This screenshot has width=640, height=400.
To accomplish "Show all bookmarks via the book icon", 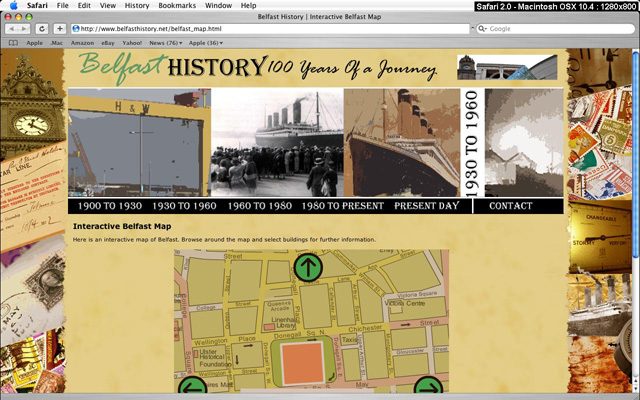I will tap(13, 43).
